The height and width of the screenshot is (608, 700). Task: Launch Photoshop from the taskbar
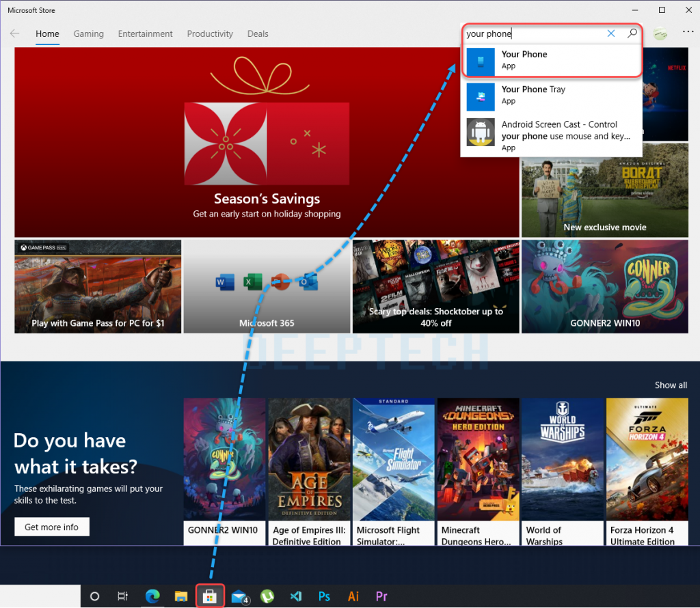(324, 596)
